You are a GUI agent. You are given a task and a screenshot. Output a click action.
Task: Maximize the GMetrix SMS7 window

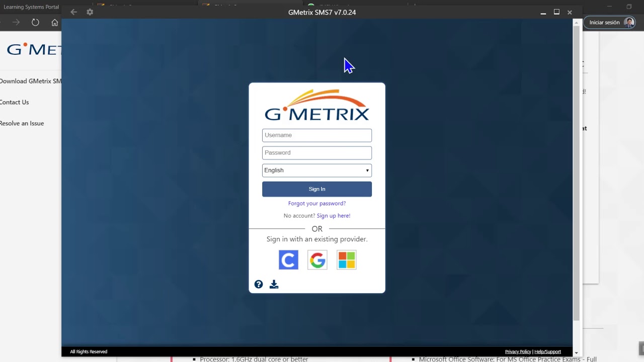[x=556, y=12]
